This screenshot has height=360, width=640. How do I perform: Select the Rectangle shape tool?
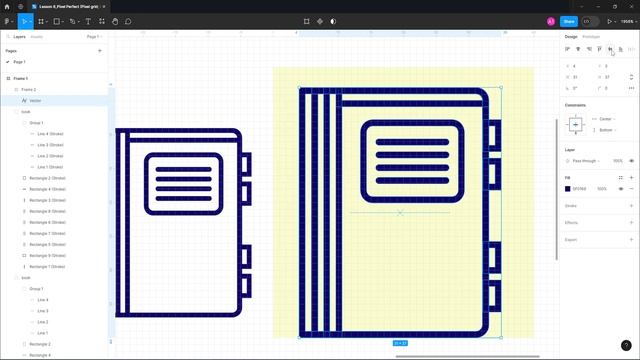click(57, 21)
